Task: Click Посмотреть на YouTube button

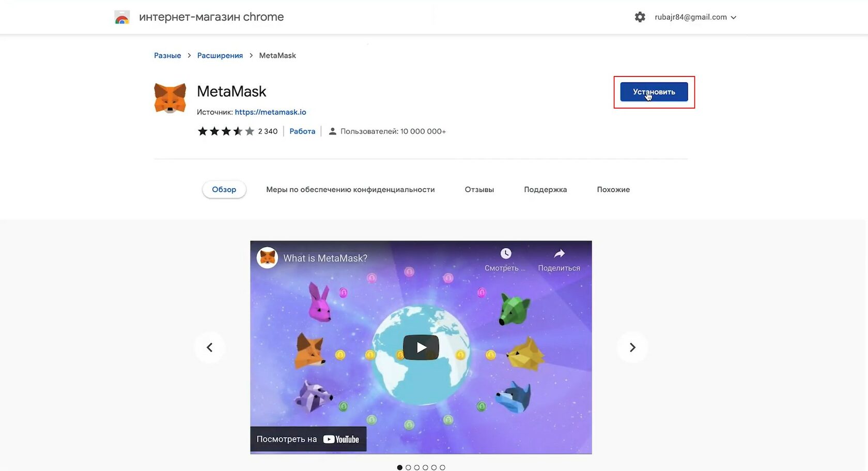Action: point(308,439)
